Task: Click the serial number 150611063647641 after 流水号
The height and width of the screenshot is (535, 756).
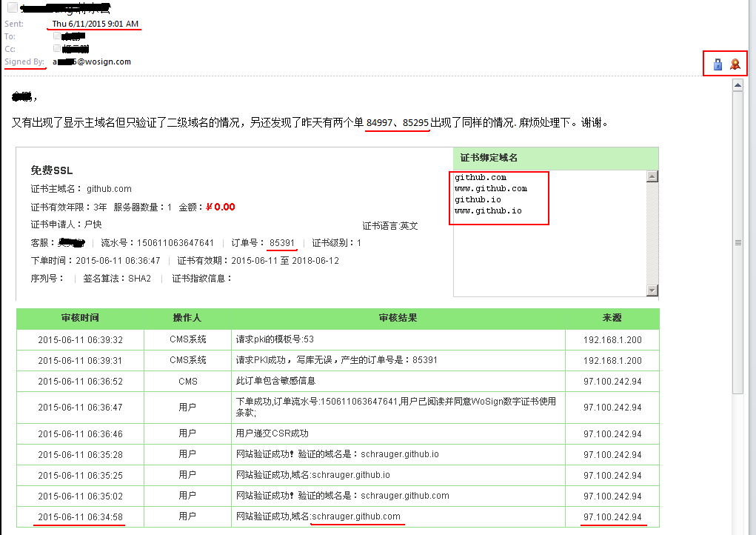Action: click(x=175, y=242)
